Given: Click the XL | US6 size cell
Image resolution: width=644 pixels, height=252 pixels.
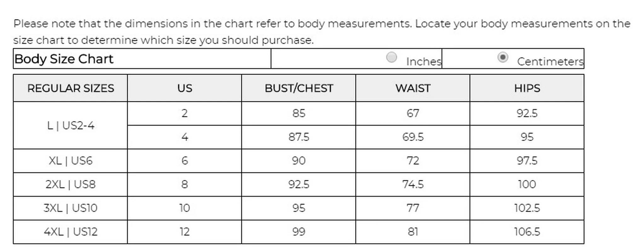Looking at the screenshot, I should (x=71, y=161).
